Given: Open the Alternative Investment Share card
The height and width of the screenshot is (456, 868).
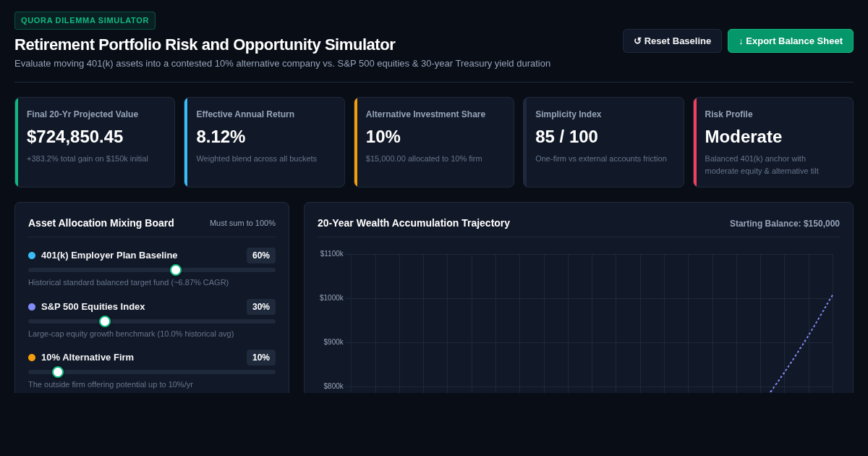Looking at the screenshot, I should pyautogui.click(x=434, y=143).
